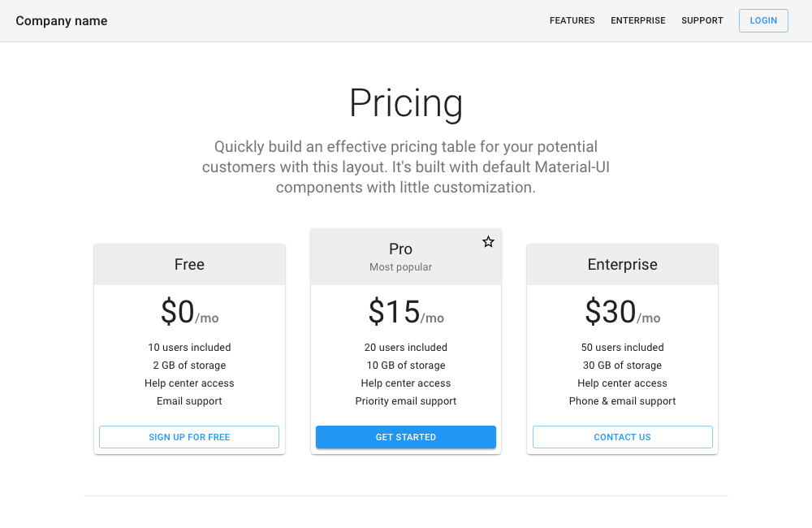Click the $30/mo price text

(x=622, y=313)
